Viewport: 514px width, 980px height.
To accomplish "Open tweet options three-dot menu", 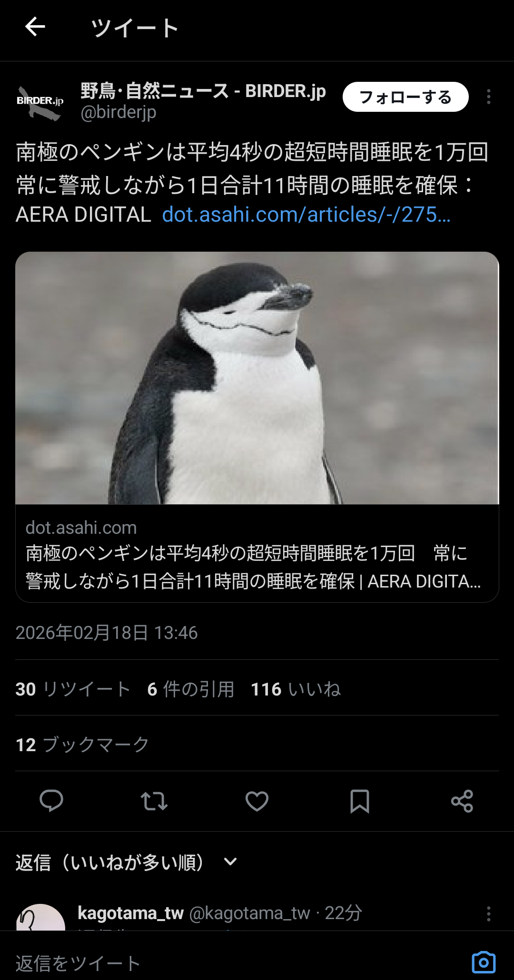I will [x=488, y=97].
